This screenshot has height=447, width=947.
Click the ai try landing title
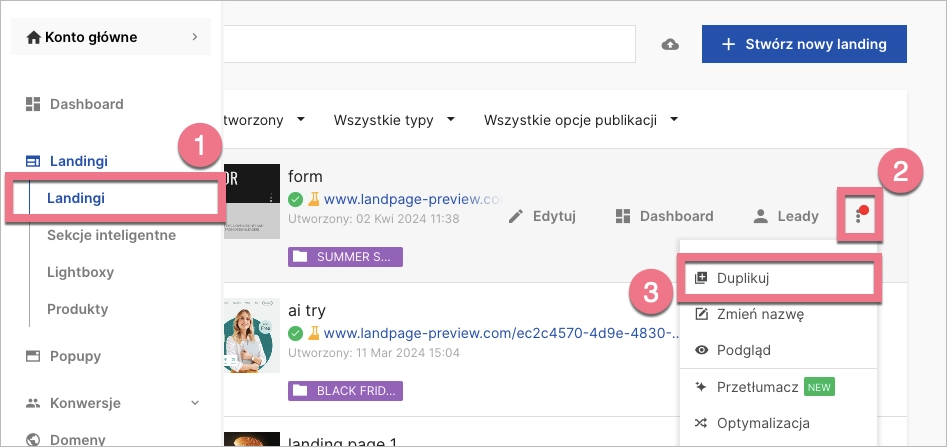[307, 310]
